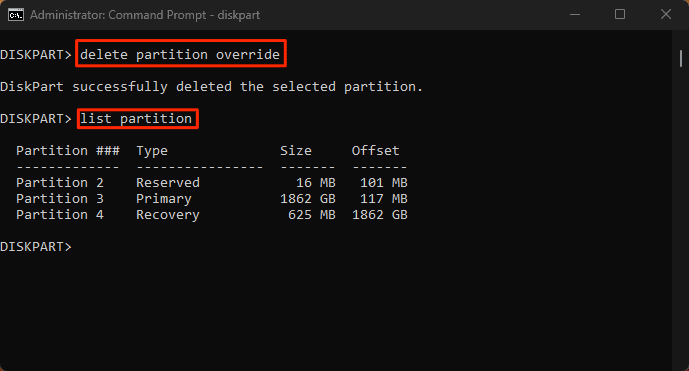The height and width of the screenshot is (371, 689).
Task: Click the Command Prompt icon in title bar
Action: (x=16, y=15)
